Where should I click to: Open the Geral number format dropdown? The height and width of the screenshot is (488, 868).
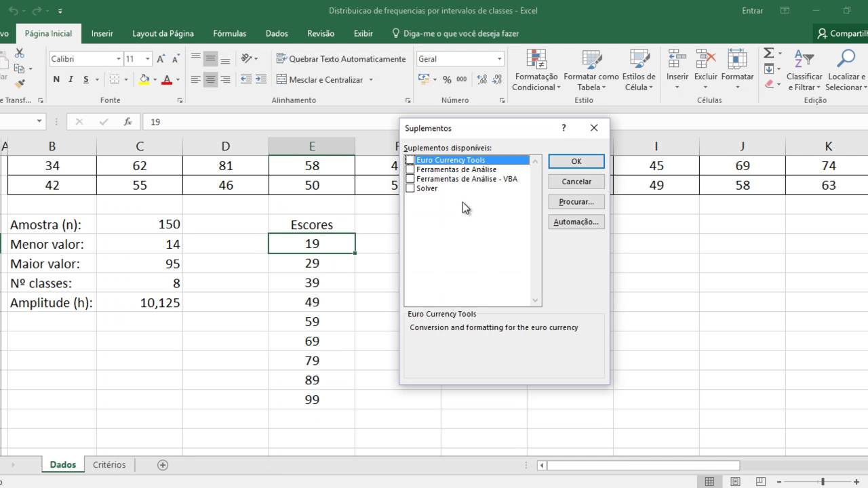tap(500, 59)
